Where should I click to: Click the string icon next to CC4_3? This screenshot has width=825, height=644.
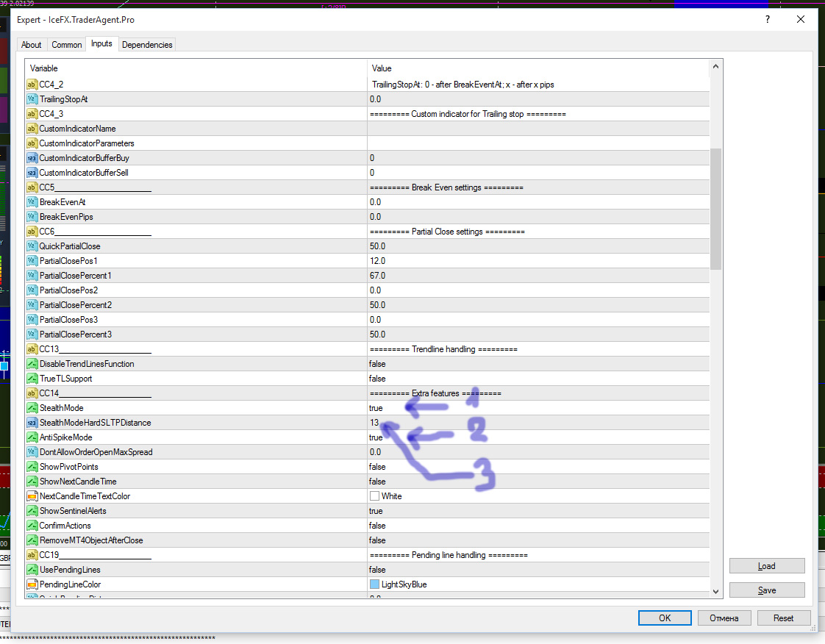pyautogui.click(x=32, y=114)
